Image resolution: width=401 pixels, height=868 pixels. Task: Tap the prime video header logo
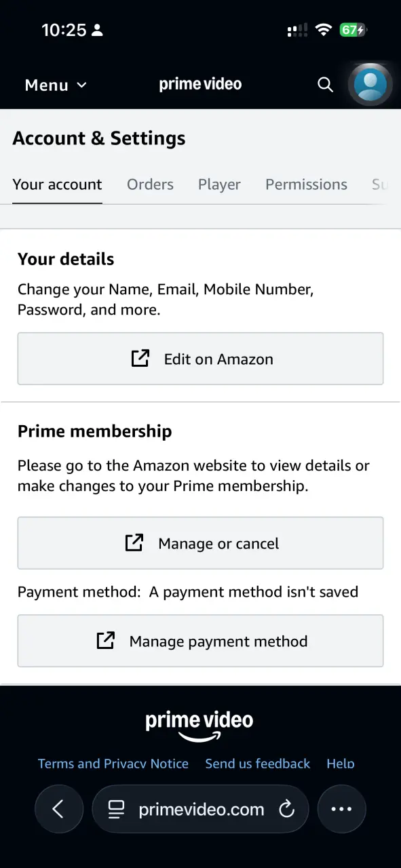click(200, 85)
